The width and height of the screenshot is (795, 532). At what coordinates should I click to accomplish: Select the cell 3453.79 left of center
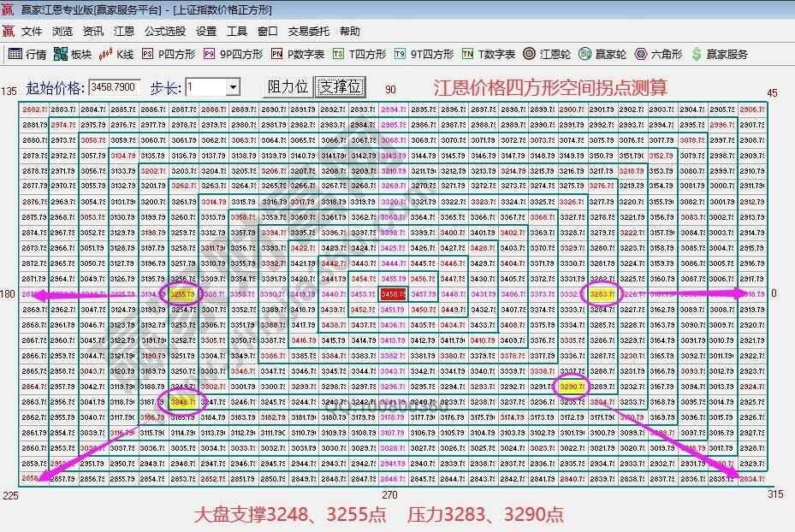[x=363, y=294]
